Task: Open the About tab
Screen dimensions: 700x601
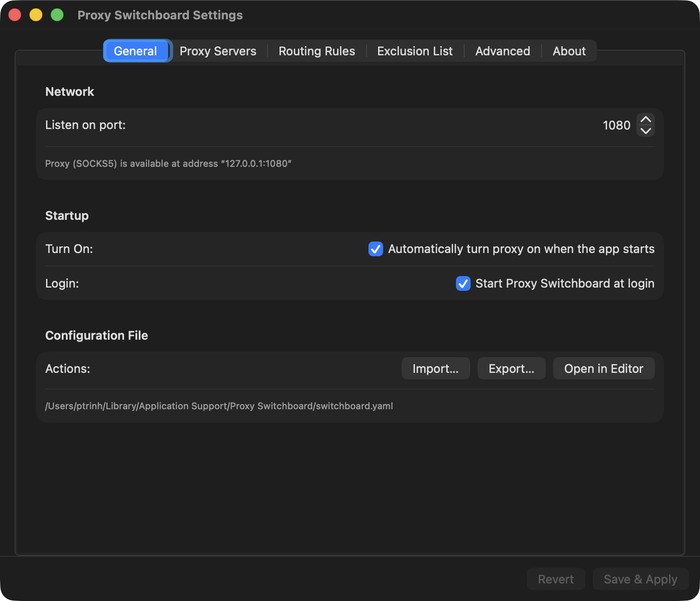Action: [x=569, y=51]
